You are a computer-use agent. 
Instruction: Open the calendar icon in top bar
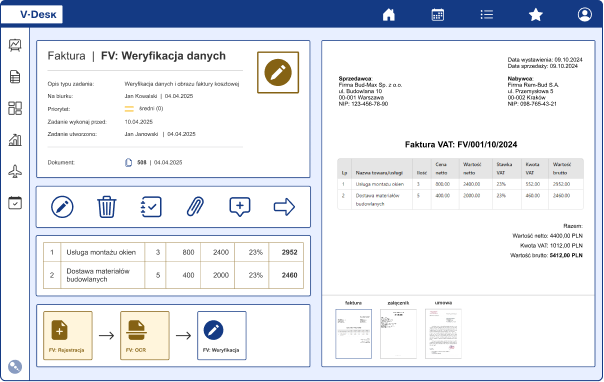click(x=438, y=15)
